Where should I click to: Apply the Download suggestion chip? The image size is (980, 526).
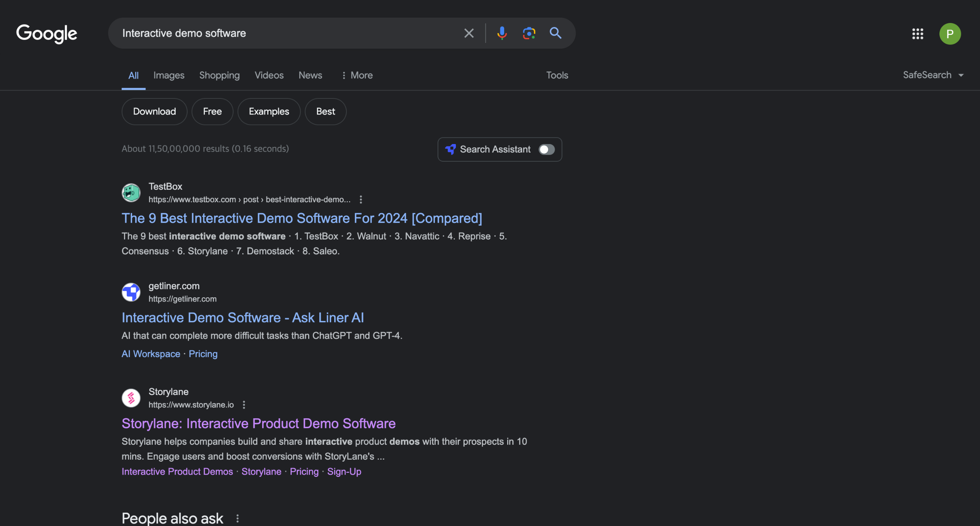point(154,111)
